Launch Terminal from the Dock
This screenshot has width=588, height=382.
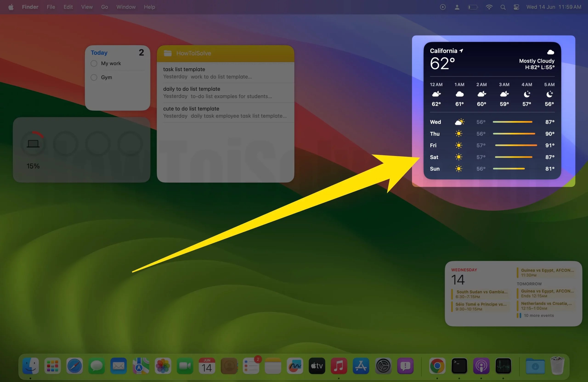point(459,366)
